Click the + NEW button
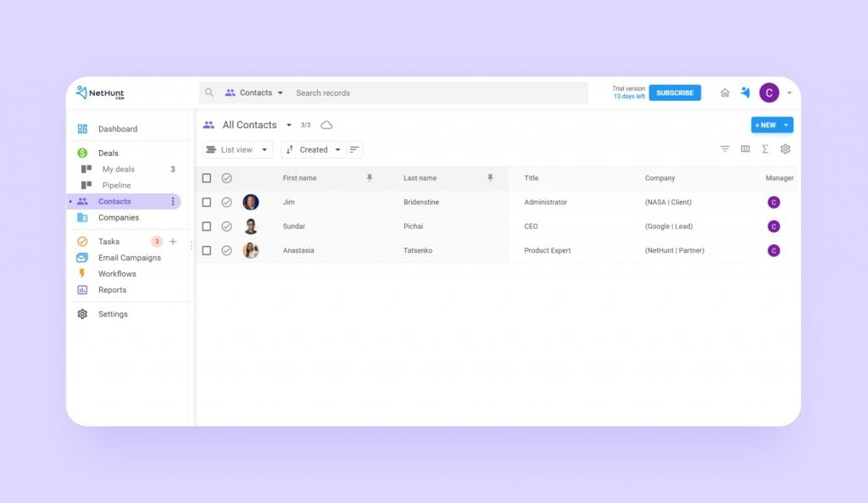 (767, 125)
